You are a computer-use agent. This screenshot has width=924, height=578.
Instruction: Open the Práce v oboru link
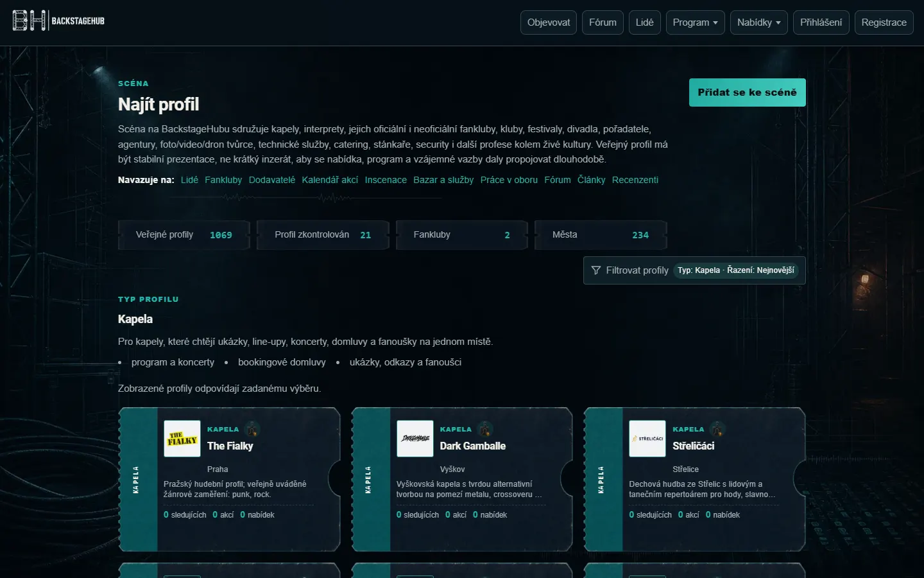(x=509, y=180)
